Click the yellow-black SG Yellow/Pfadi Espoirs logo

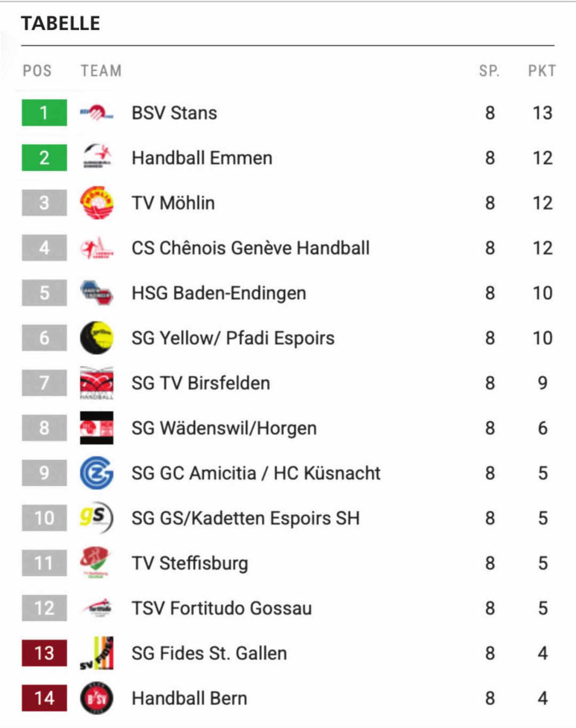97,338
